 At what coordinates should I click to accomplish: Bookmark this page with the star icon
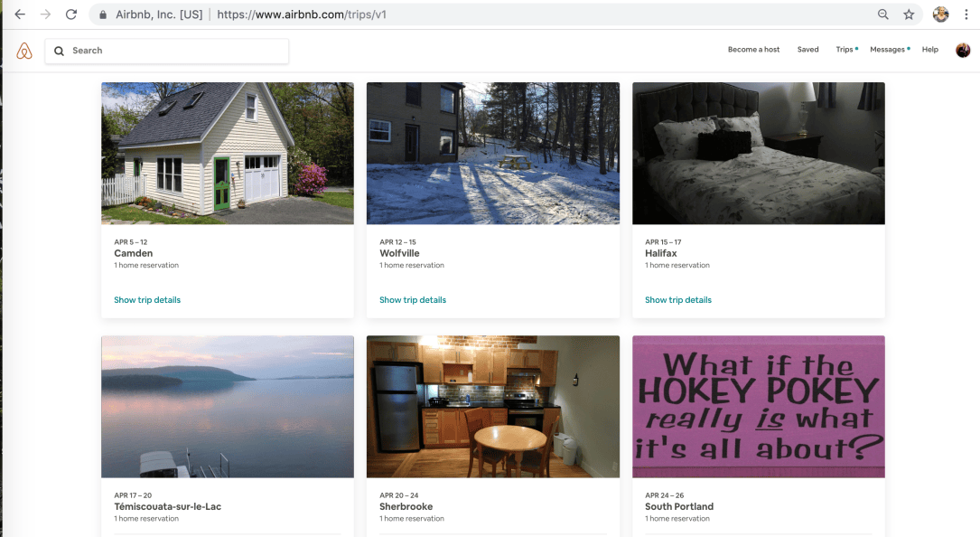point(909,14)
